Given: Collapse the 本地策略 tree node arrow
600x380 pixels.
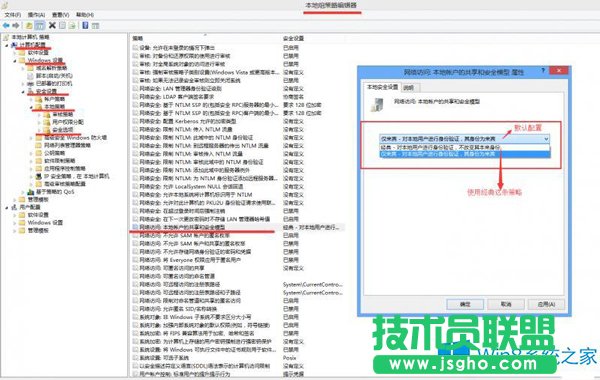Looking at the screenshot, I should click(31, 107).
